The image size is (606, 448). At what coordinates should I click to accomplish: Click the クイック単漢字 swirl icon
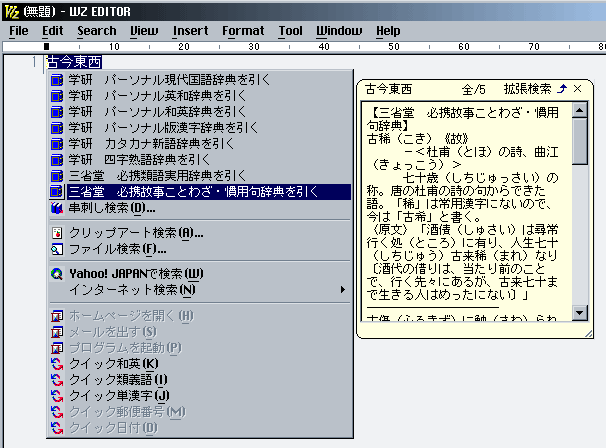57,396
